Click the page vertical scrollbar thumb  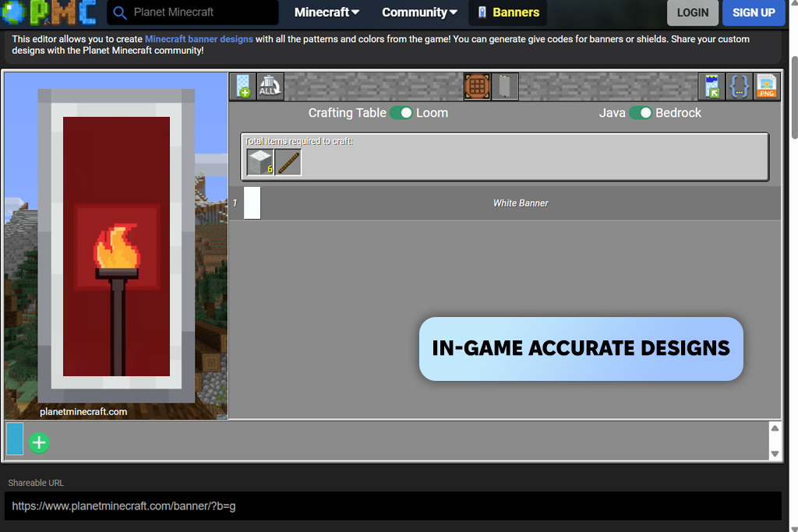[x=794, y=97]
